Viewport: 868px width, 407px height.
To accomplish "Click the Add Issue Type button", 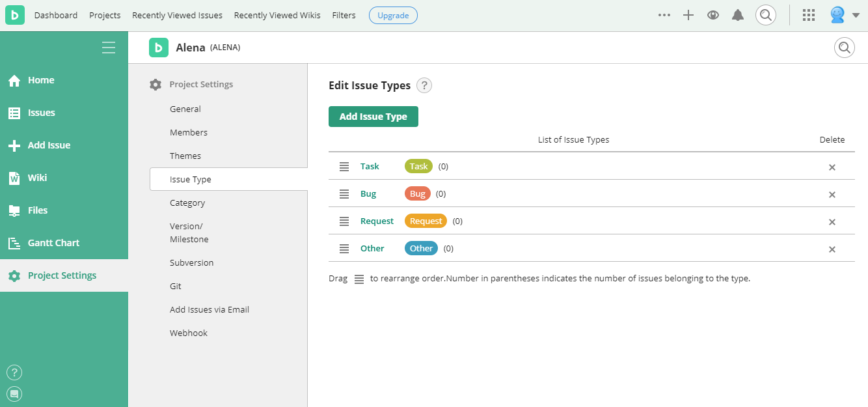I will coord(373,117).
